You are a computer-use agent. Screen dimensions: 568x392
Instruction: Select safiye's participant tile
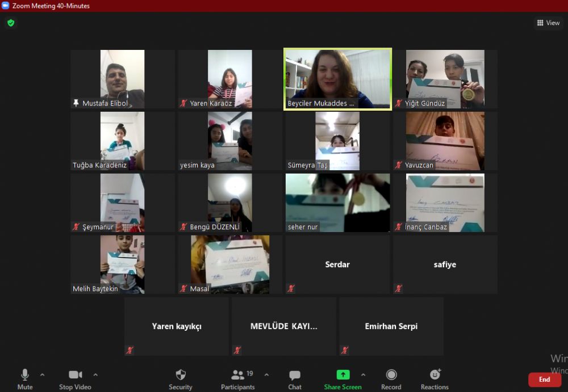tap(445, 264)
